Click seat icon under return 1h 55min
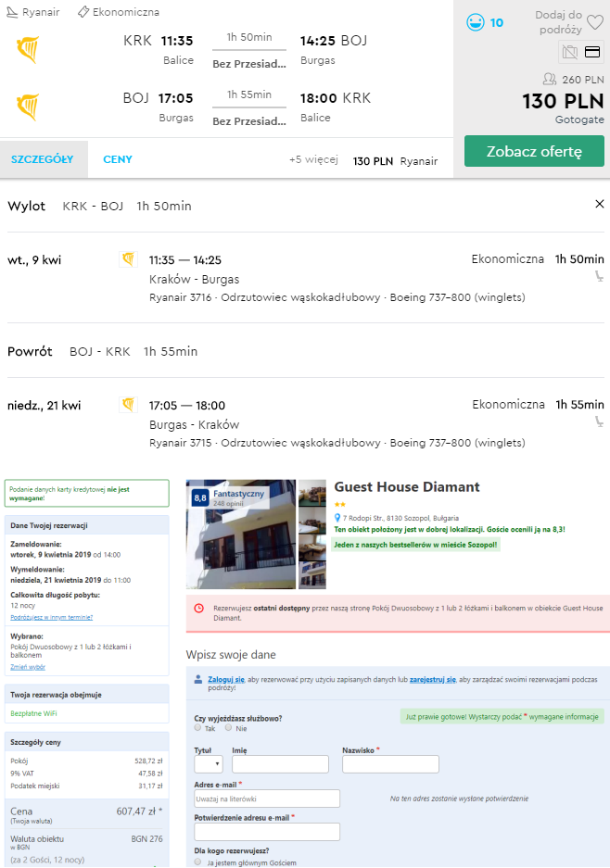This screenshot has width=610, height=868. click(599, 421)
